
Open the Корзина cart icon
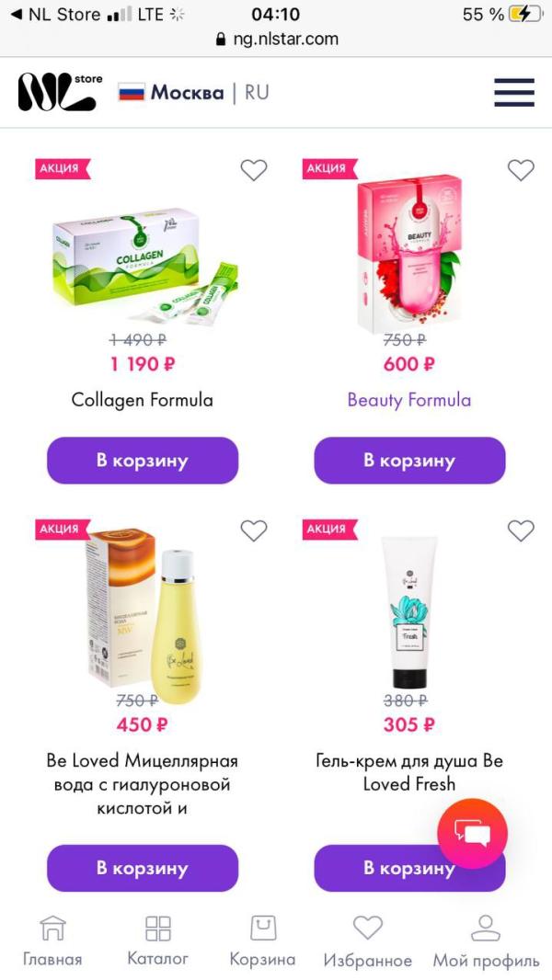pyautogui.click(x=262, y=940)
